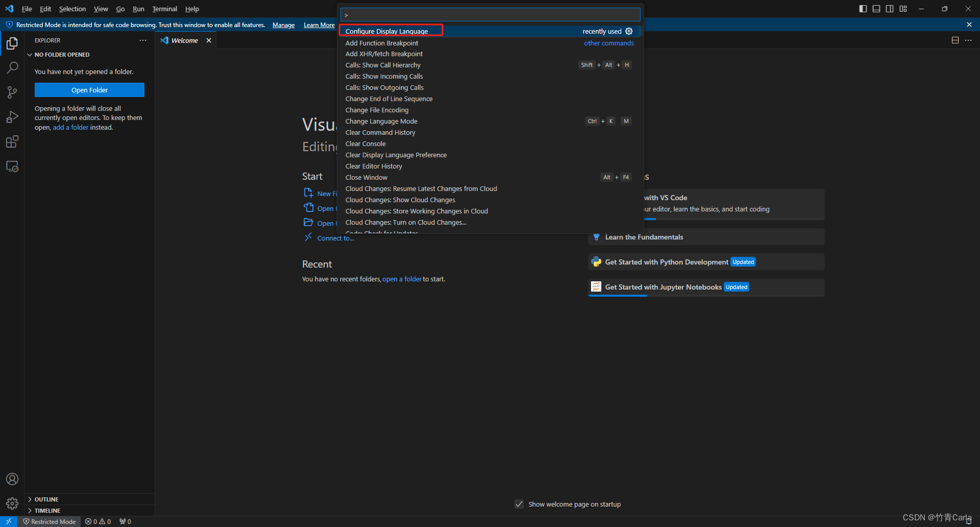980x527 pixels.
Task: Select Calls: Show Call Hierarchy command
Action: pyautogui.click(x=489, y=65)
